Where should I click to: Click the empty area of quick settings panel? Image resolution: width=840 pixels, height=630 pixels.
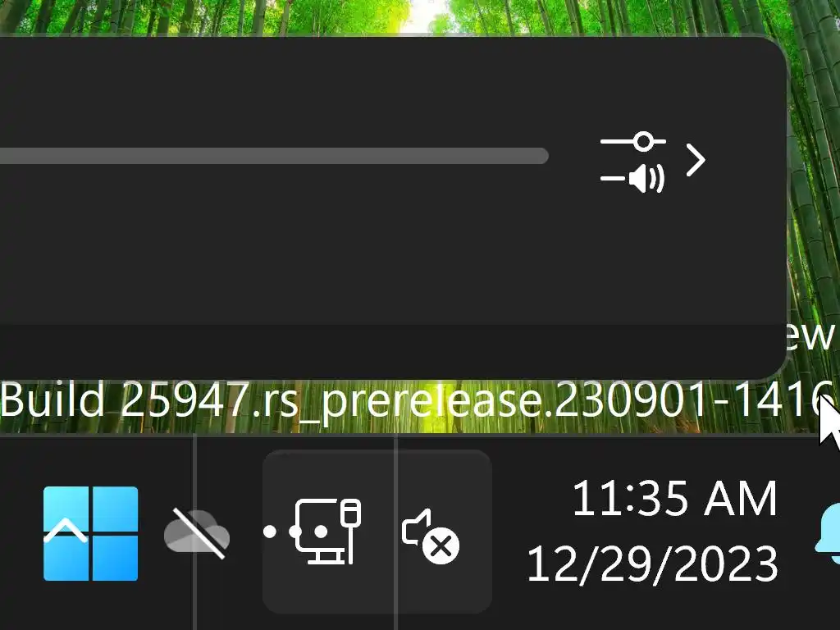(x=375, y=252)
